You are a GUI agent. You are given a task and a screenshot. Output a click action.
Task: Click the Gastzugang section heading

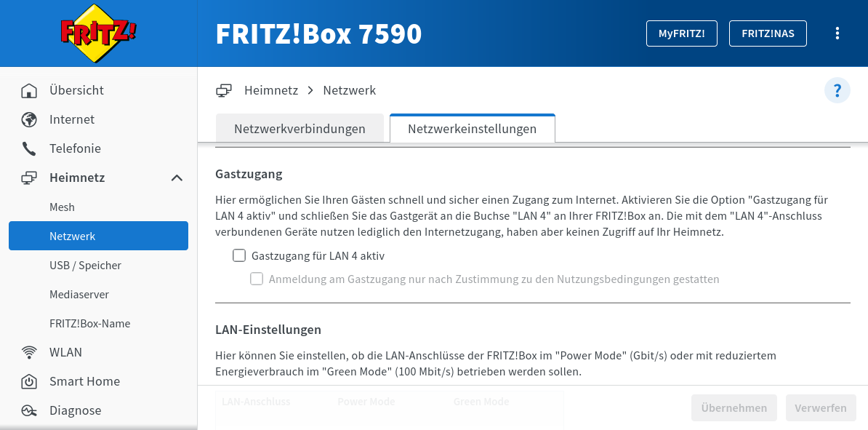click(x=249, y=174)
